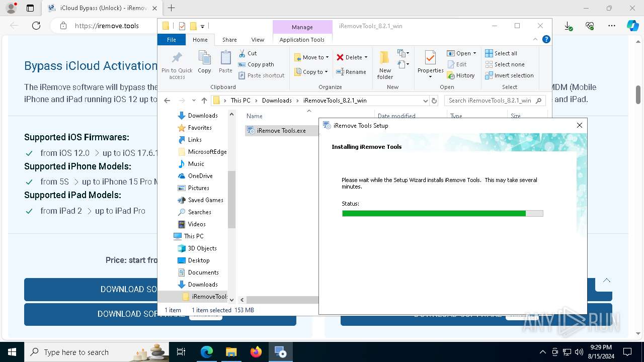Expand the Move to dropdown
Image resolution: width=644 pixels, height=362 pixels.
pyautogui.click(x=327, y=57)
